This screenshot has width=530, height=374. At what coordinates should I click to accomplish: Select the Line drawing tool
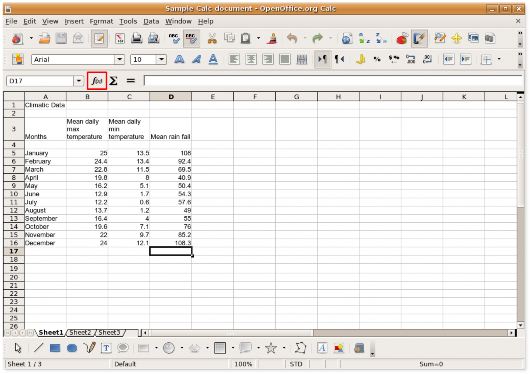click(x=39, y=348)
